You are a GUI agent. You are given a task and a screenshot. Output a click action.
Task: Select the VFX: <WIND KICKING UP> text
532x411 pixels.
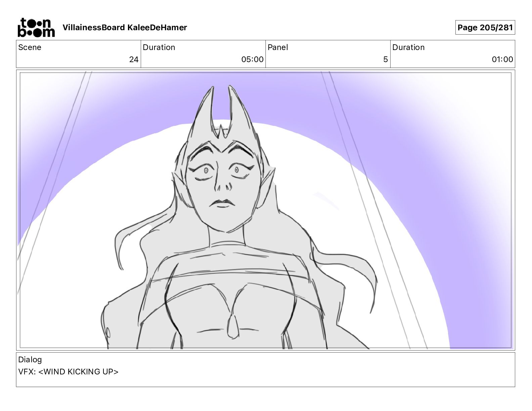click(x=68, y=372)
